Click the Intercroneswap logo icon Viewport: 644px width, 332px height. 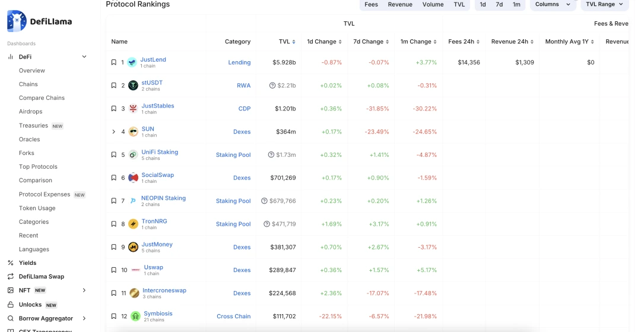pyautogui.click(x=134, y=293)
